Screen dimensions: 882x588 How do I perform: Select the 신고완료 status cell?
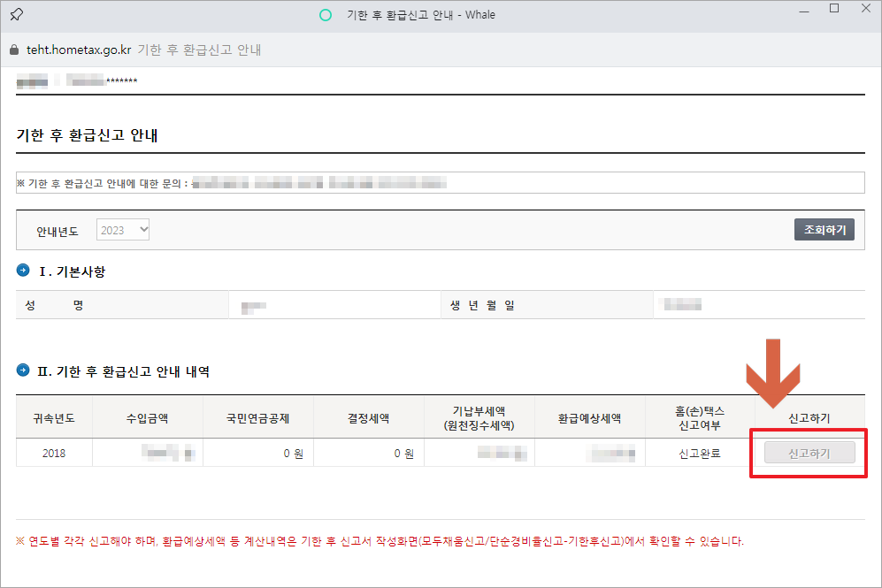pos(700,452)
